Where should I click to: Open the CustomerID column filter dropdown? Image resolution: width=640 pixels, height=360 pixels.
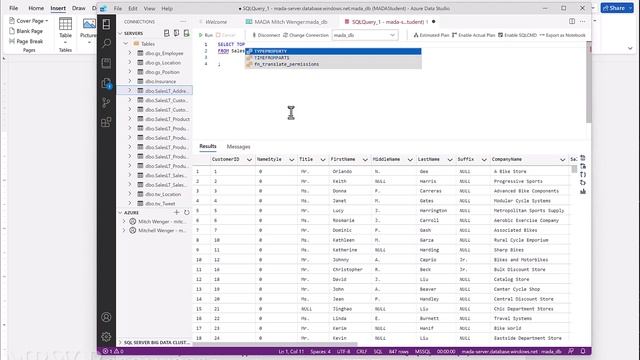coord(249,160)
